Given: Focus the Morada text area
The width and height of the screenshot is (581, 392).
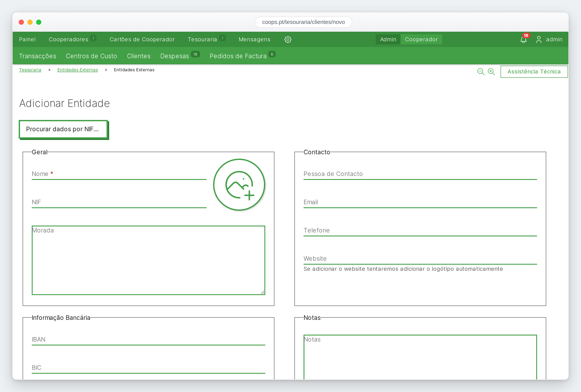Looking at the screenshot, I should [x=149, y=260].
